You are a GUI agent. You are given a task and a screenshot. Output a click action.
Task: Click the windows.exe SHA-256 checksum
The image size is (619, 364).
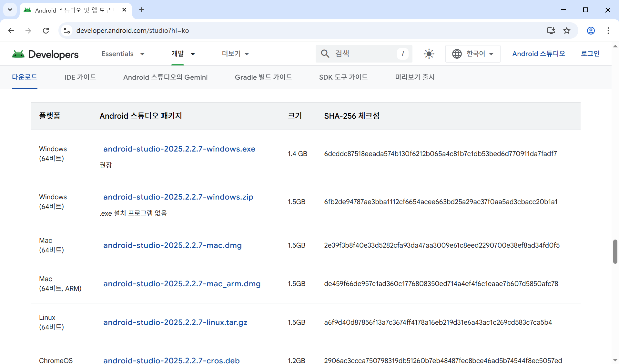click(x=441, y=154)
